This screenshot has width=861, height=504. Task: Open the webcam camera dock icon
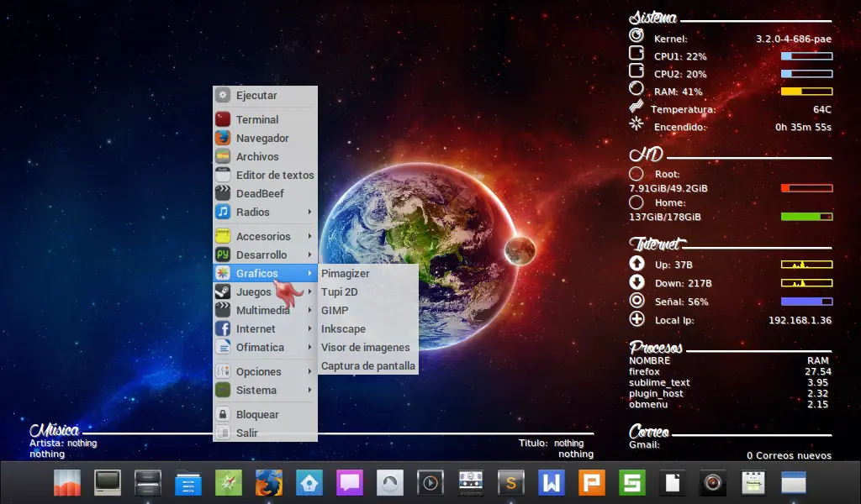tap(713, 483)
